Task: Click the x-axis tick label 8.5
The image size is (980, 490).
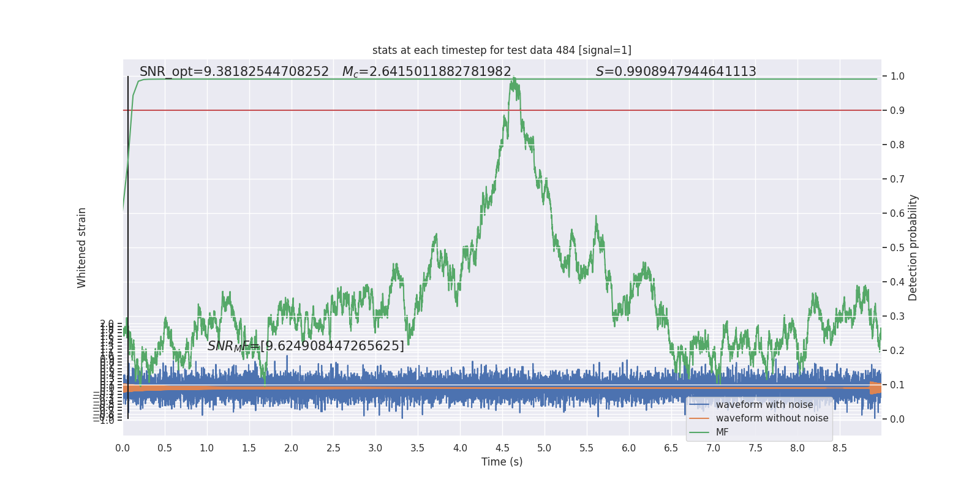Action: [840, 448]
